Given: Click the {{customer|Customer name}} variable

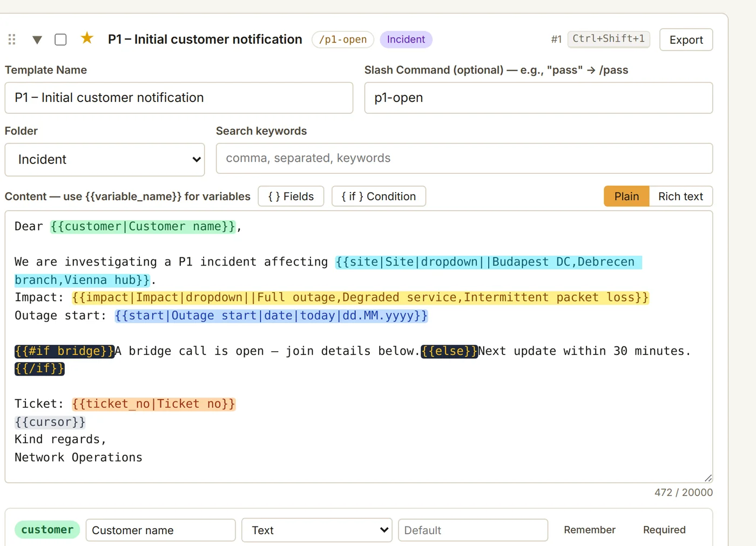Looking at the screenshot, I should pos(143,227).
